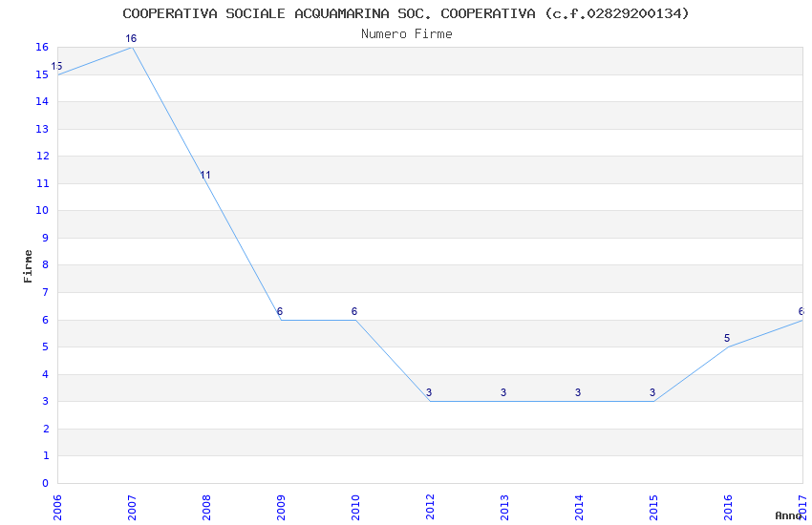Screen dimensions: 812x525
Task: Select x-axis year label 2012
Action: click(x=430, y=508)
